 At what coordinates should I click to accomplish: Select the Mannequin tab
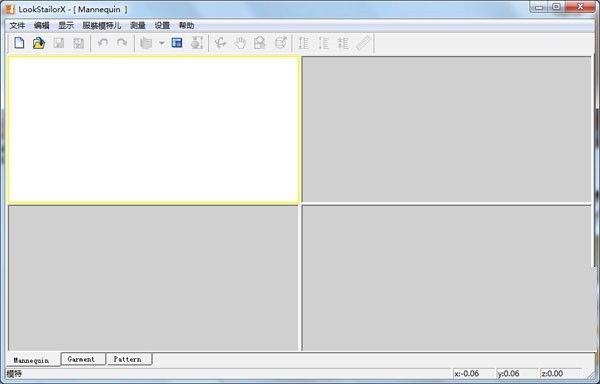31,360
